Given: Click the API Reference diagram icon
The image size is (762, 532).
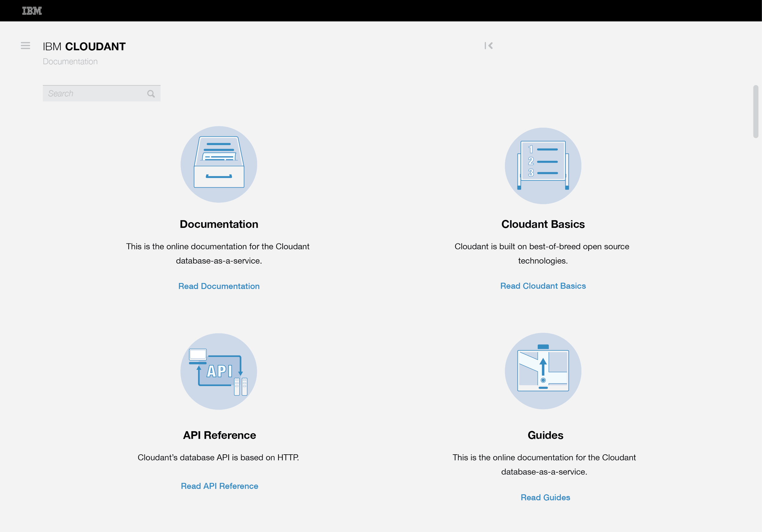Looking at the screenshot, I should click(x=219, y=371).
